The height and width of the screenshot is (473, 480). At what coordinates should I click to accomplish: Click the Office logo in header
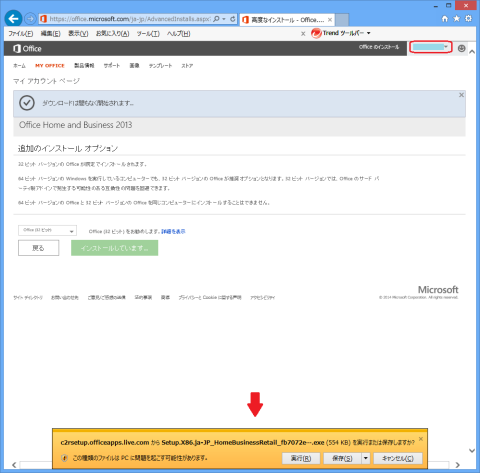[x=27, y=49]
